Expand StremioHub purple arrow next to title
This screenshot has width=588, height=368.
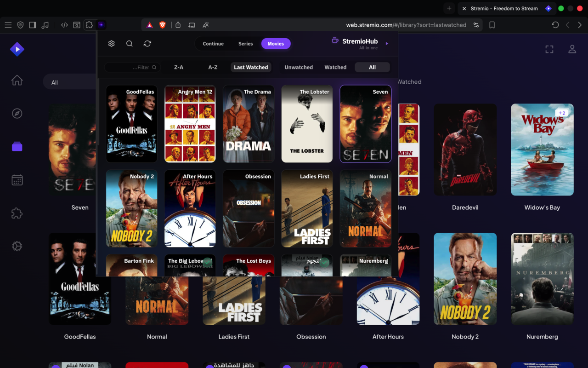click(387, 44)
